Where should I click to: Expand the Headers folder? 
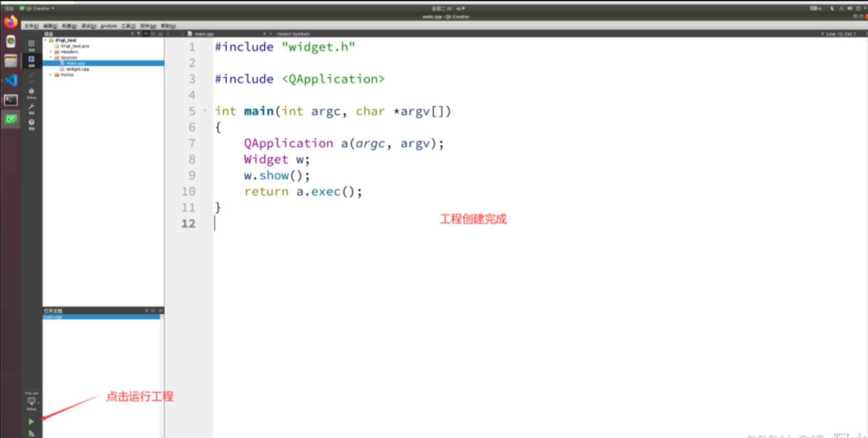(51, 52)
